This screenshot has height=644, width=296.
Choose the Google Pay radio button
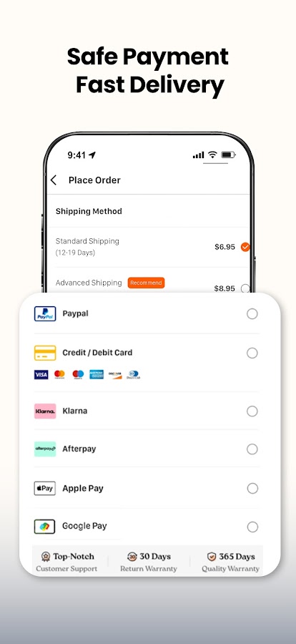coord(252,527)
